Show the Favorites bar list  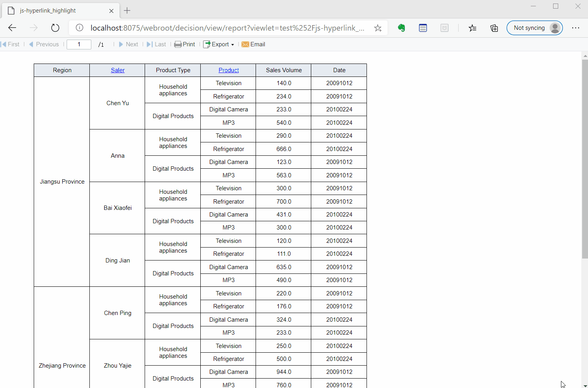click(472, 28)
